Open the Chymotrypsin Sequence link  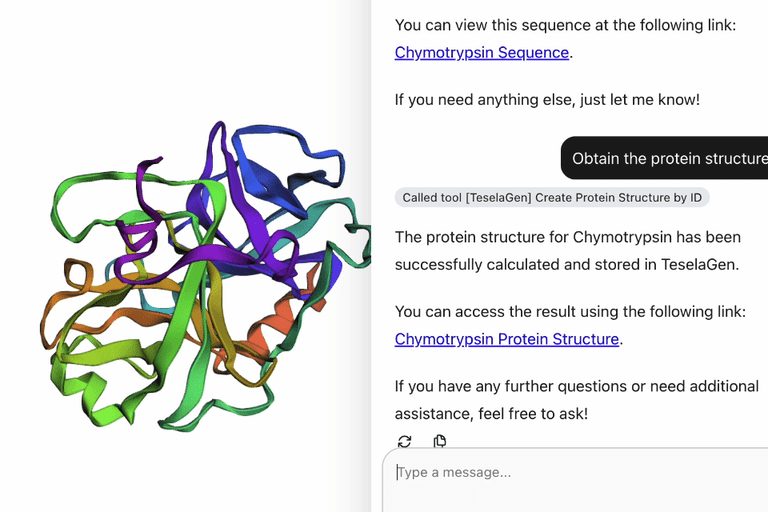tap(482, 53)
